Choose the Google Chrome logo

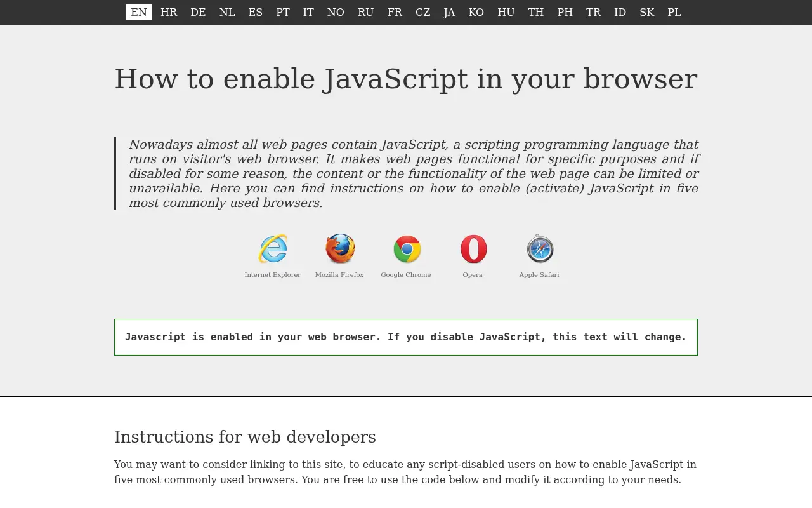pyautogui.click(x=407, y=249)
